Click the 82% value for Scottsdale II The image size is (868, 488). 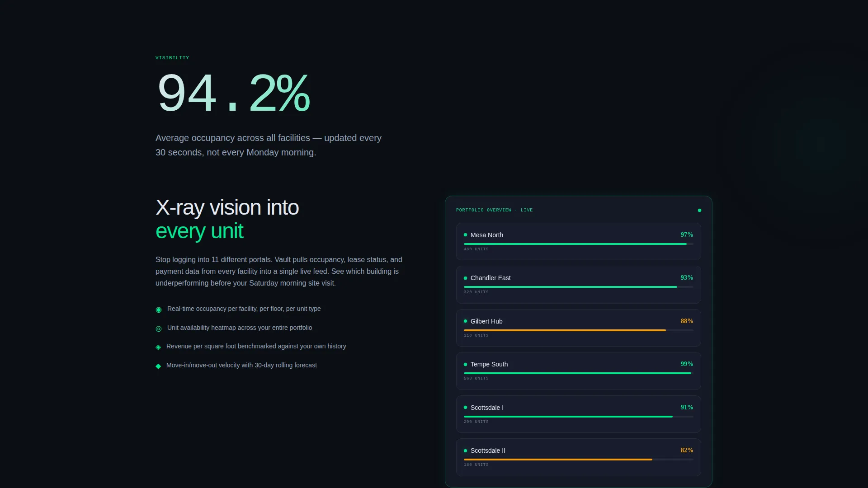tap(687, 450)
